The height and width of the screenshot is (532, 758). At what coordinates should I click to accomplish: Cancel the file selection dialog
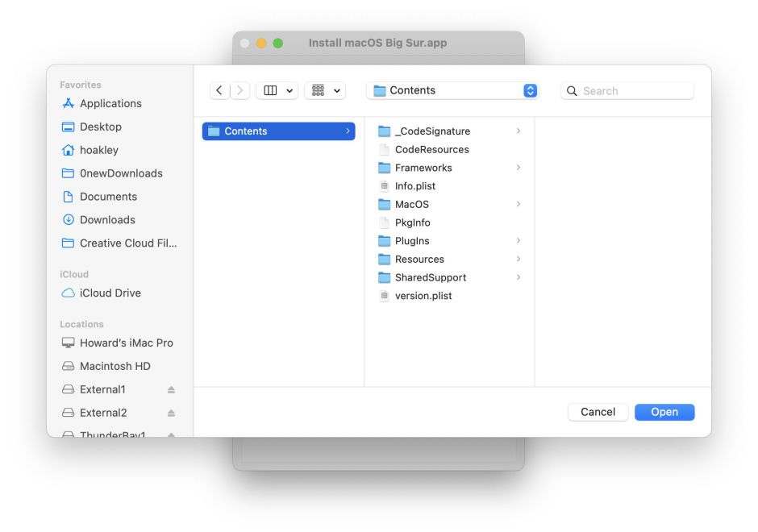tap(598, 412)
